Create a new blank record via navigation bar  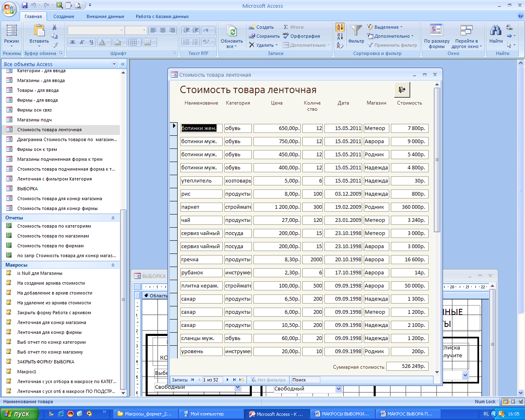click(242, 380)
